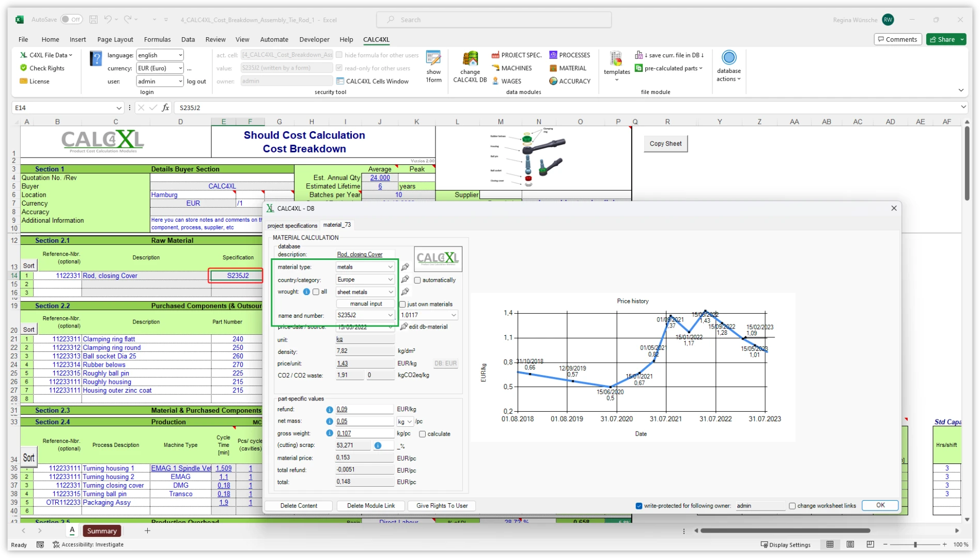980x558 pixels.
Task: Click the pin icon next to country/category
Action: tap(405, 280)
